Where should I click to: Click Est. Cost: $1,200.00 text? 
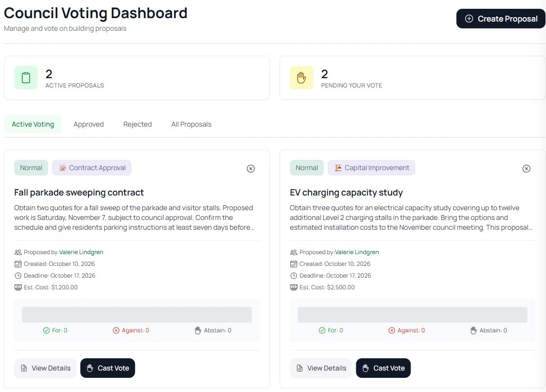[51, 287]
